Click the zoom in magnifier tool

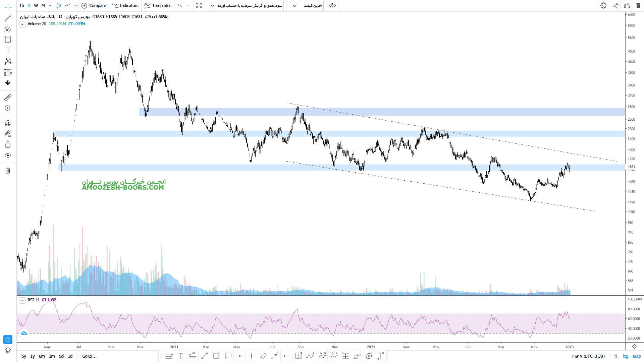point(8,108)
